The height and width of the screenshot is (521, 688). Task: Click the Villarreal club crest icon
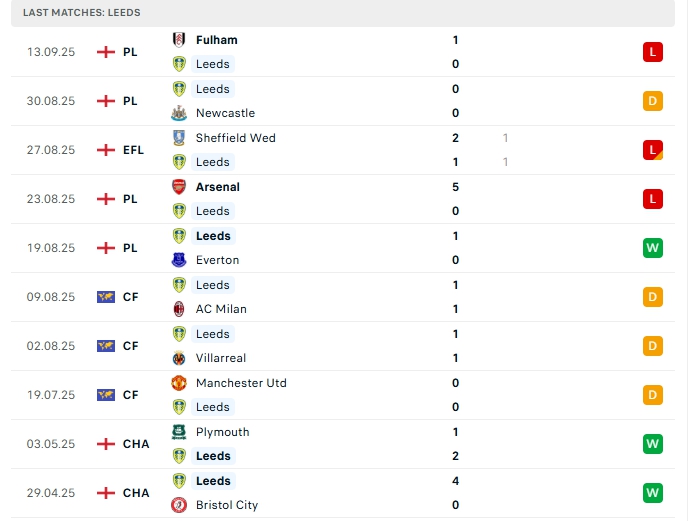(x=179, y=358)
